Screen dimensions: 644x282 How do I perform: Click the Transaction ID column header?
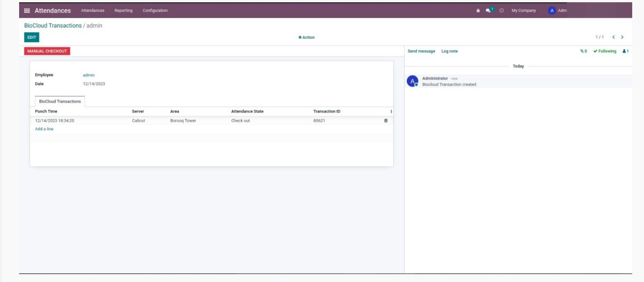327,111
